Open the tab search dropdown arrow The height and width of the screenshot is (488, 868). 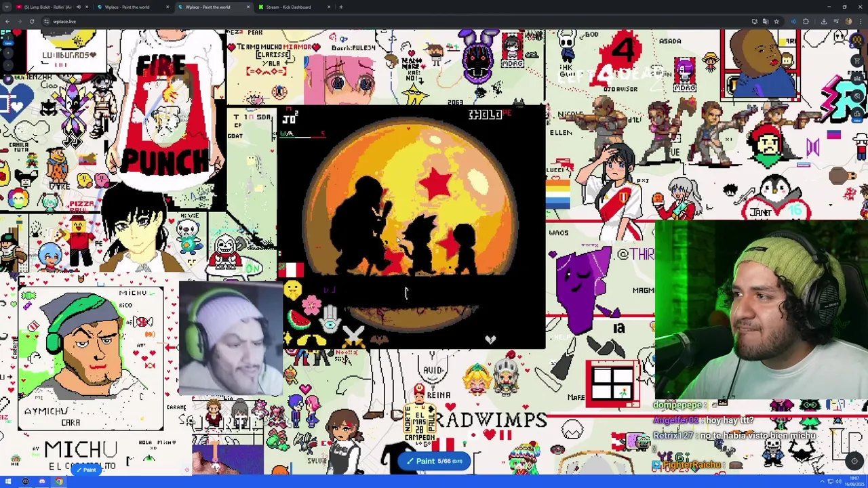pos(6,7)
